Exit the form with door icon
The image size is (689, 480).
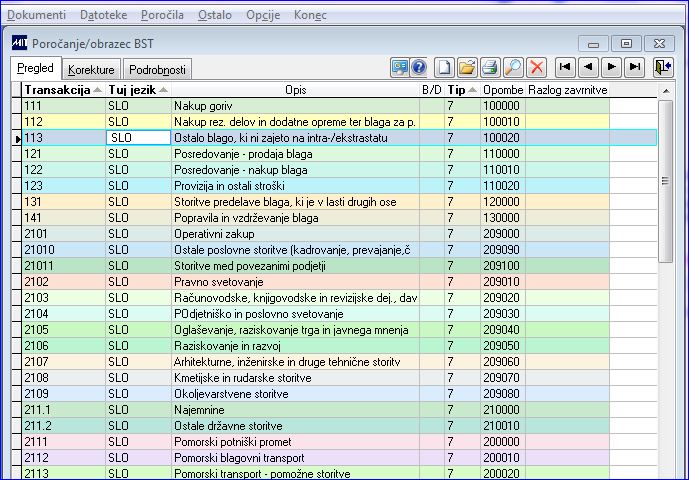(x=663, y=67)
